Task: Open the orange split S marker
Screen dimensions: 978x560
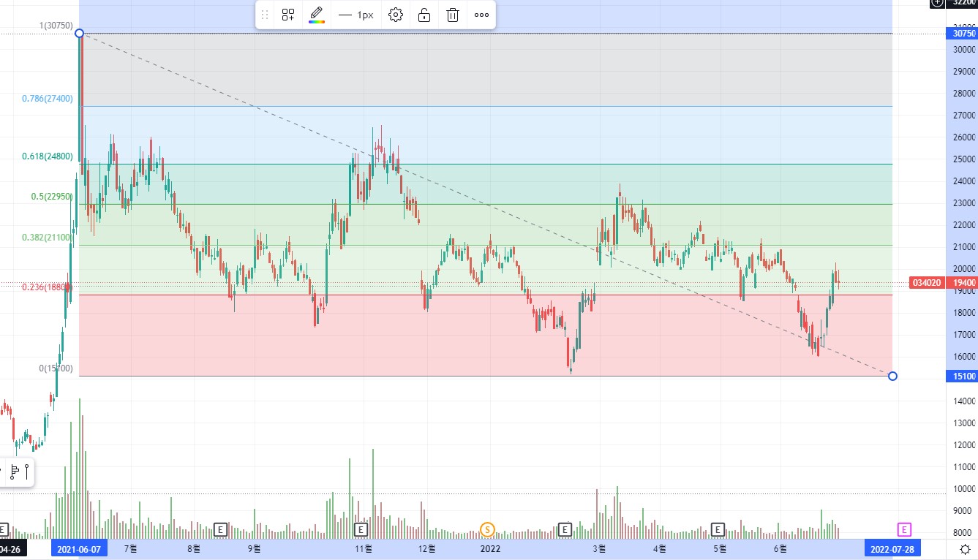Action: (487, 529)
